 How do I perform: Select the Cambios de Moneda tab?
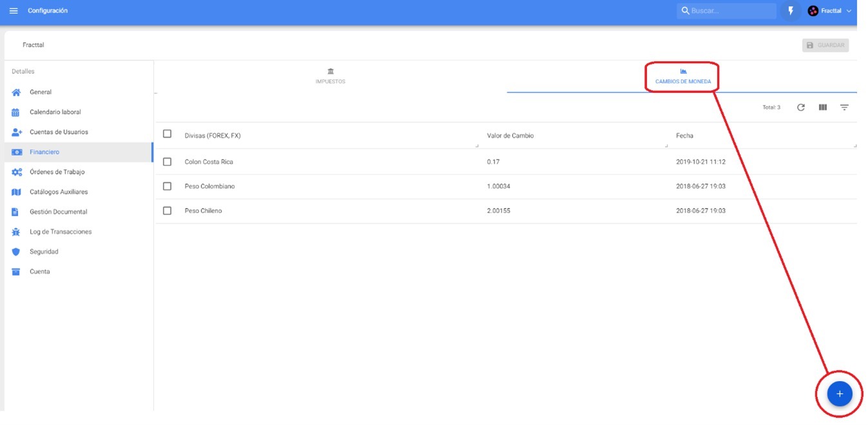[682, 76]
